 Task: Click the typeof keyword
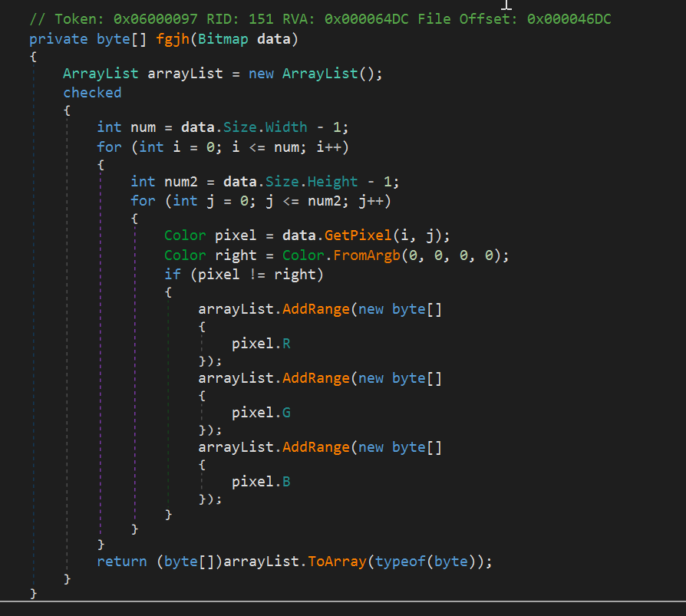coord(401,562)
